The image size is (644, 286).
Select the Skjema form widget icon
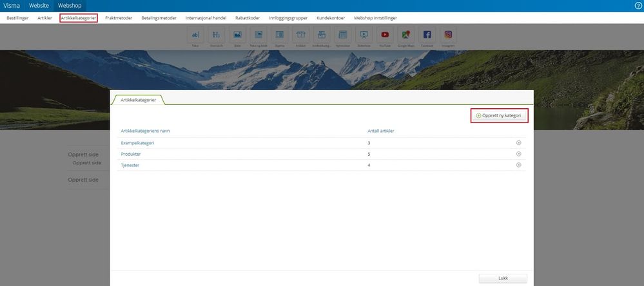point(280,35)
